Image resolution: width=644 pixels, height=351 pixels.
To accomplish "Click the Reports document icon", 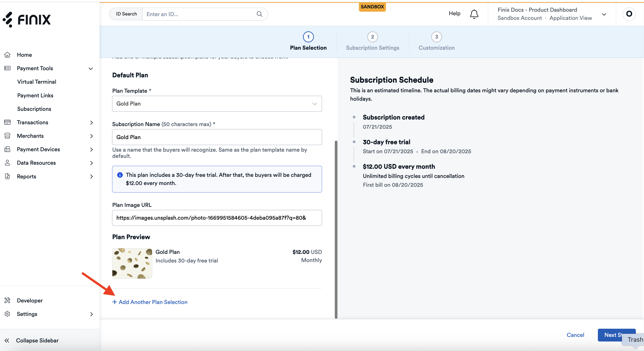I will [x=8, y=176].
